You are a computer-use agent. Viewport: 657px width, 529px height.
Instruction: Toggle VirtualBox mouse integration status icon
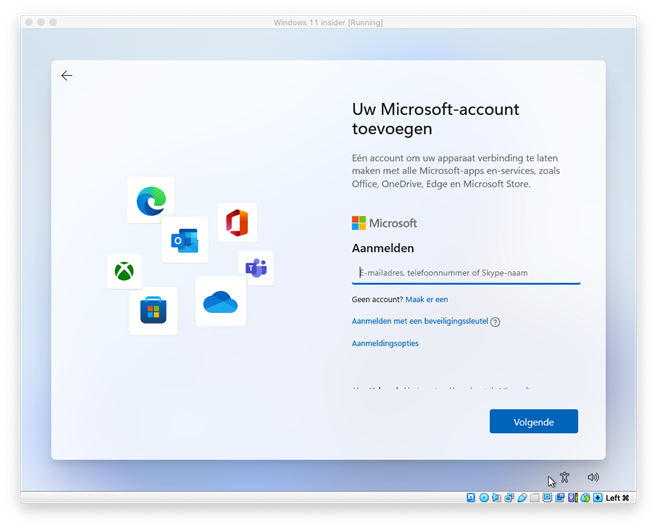coord(585,498)
